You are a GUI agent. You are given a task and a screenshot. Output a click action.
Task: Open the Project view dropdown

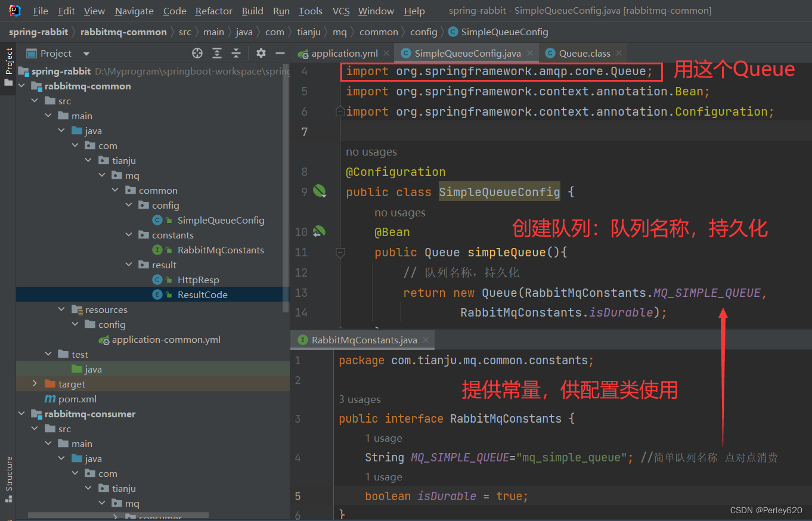click(86, 53)
